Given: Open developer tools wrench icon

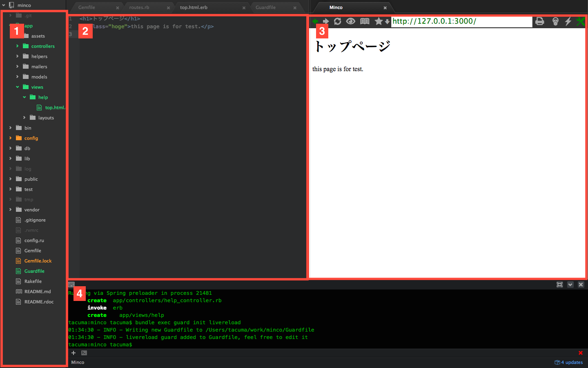Looking at the screenshot, I should click(x=580, y=21).
